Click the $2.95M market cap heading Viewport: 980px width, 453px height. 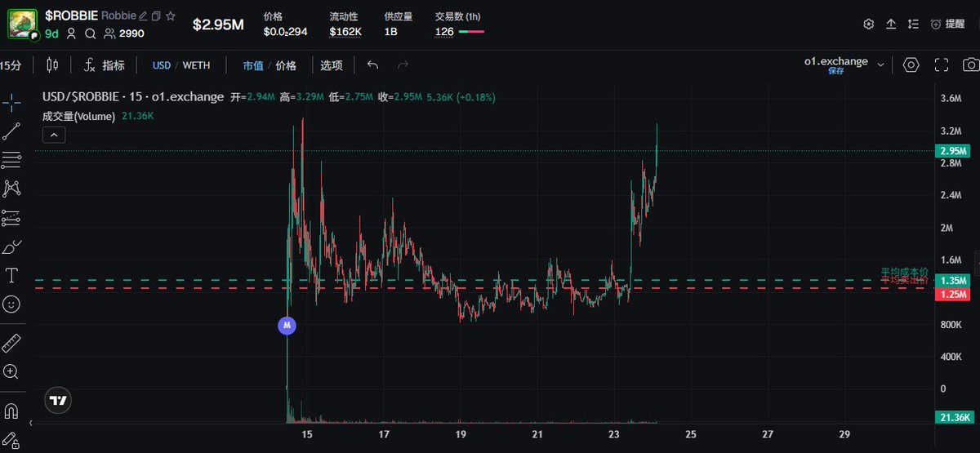pos(218,24)
